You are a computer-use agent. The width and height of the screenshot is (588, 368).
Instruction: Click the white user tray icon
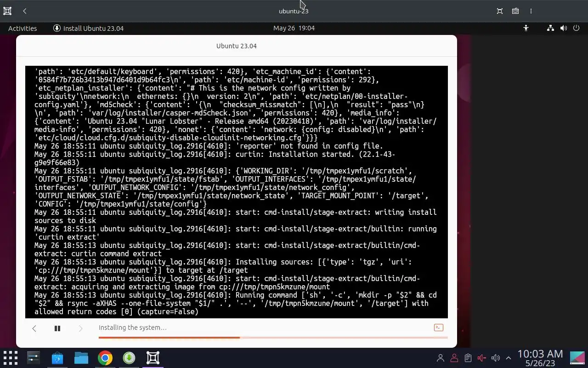click(x=441, y=358)
